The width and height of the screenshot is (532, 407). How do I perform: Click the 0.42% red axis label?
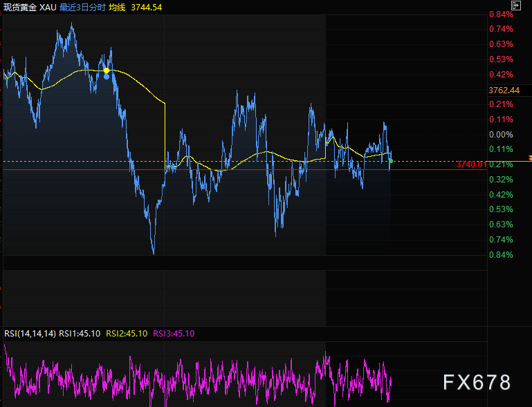click(x=501, y=75)
